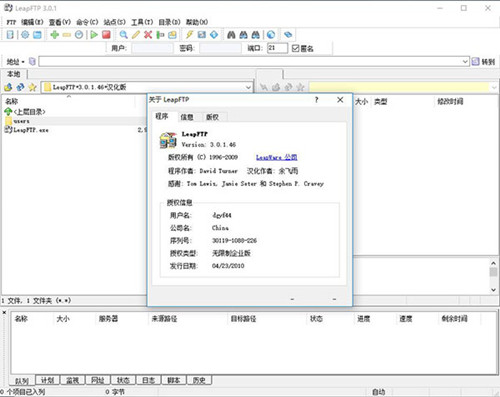
Task: Click the 端口 port input field
Action: pos(277,48)
